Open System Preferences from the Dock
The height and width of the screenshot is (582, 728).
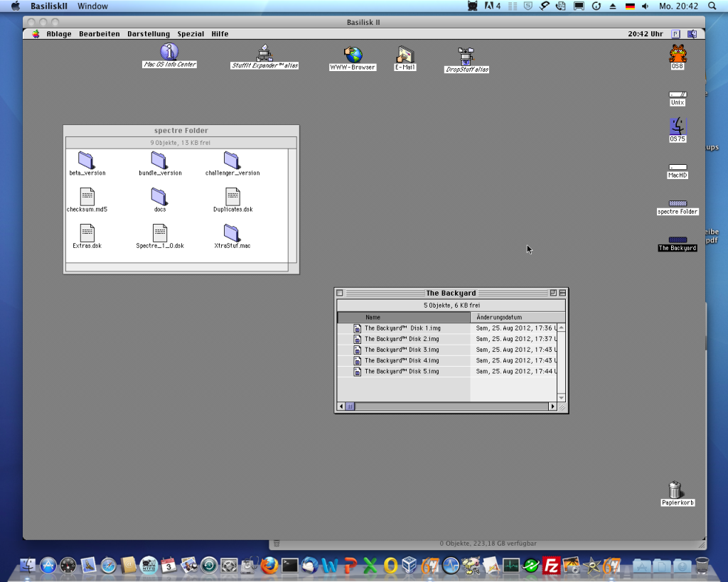click(229, 565)
